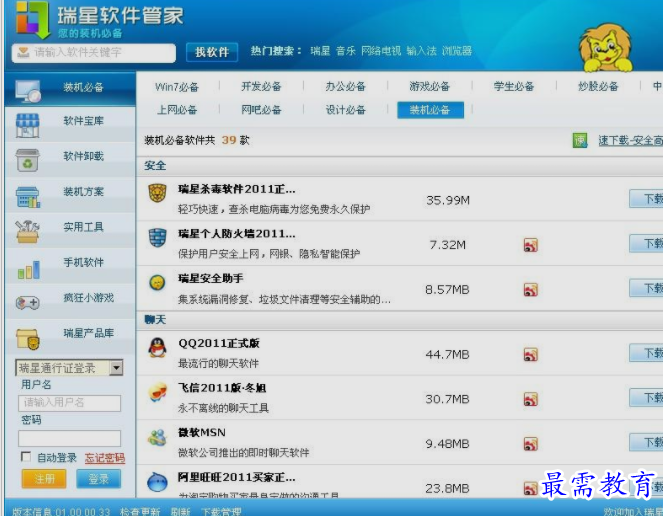Open the 速下载-安全高 link
Image resolution: width=663 pixels, height=516 pixels.
[x=630, y=141]
